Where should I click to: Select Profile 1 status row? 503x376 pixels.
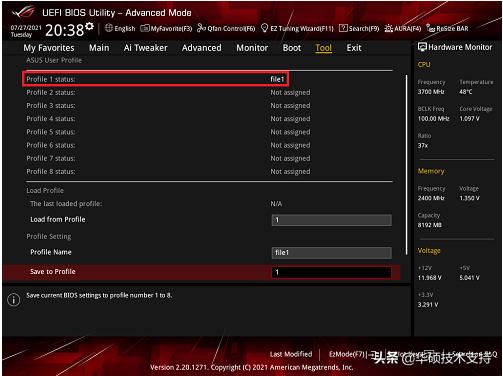pos(155,79)
